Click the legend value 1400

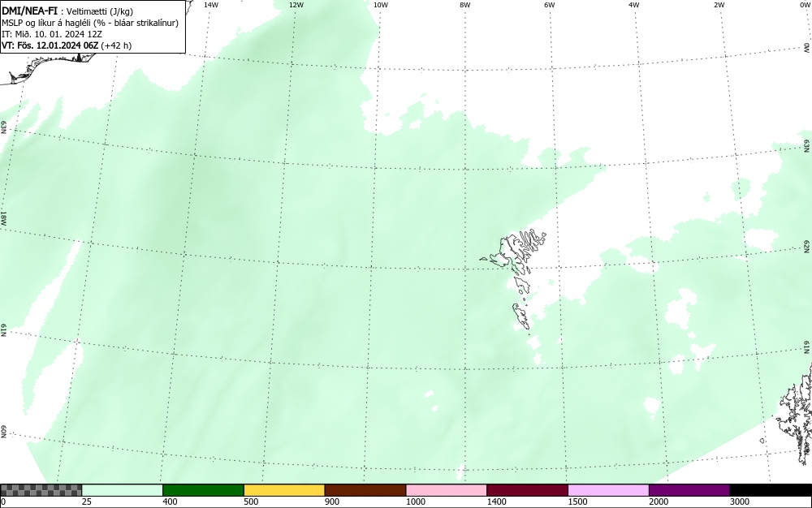click(496, 502)
